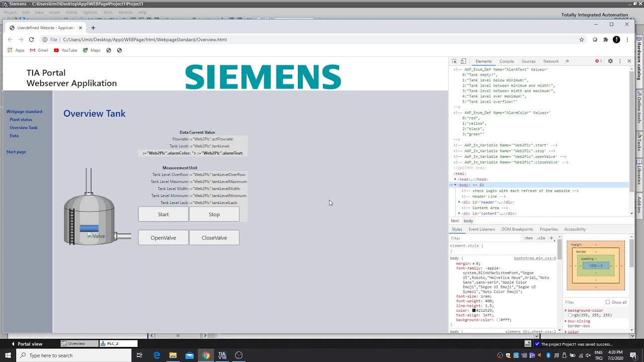Toggle the DevTools device toolbar icon
Image resolution: width=644 pixels, height=362 pixels.
463,61
